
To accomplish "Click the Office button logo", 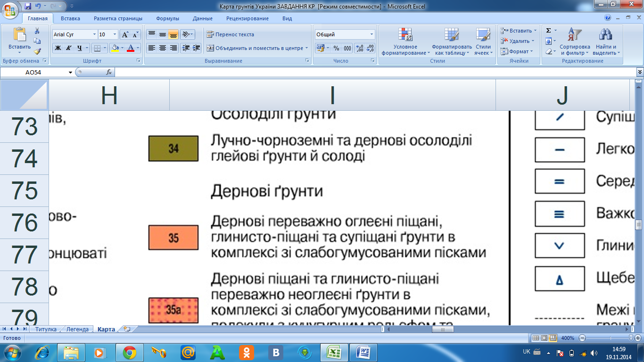I will pos(10,11).
